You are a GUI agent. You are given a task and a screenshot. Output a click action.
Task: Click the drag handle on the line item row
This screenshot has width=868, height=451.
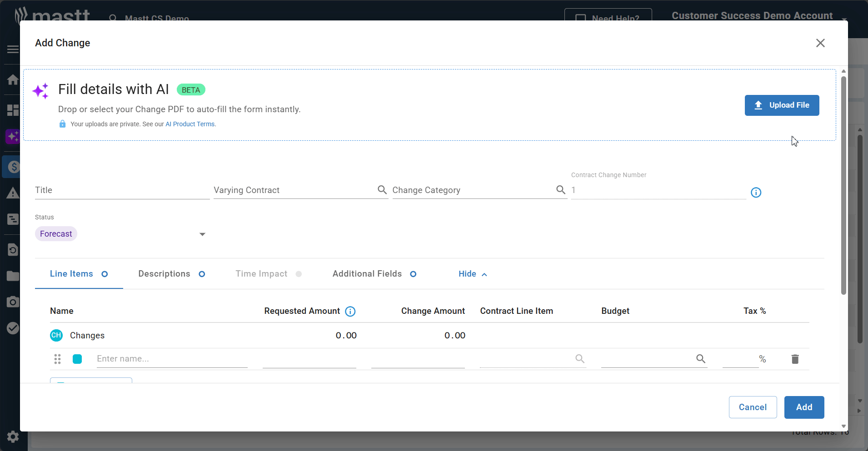pos(57,359)
